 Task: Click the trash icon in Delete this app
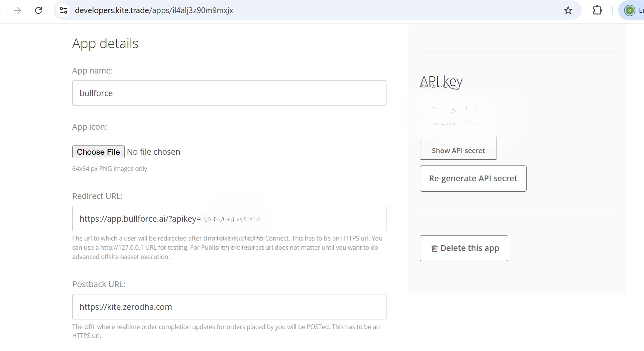435,248
